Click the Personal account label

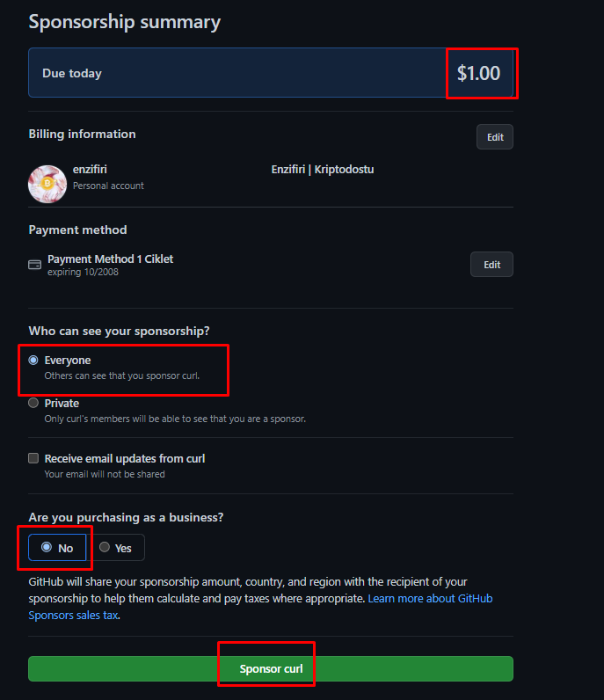(x=108, y=186)
